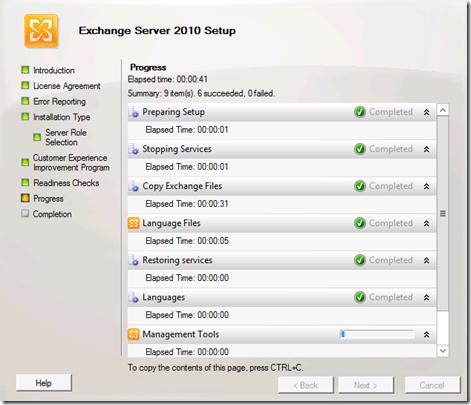Select the Installation Type step
Image resolution: width=471 pixels, height=405 pixels.
tap(62, 117)
